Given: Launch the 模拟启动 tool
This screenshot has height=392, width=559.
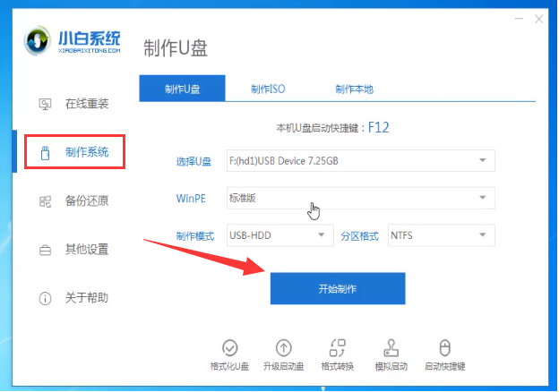Looking at the screenshot, I should [x=391, y=348].
